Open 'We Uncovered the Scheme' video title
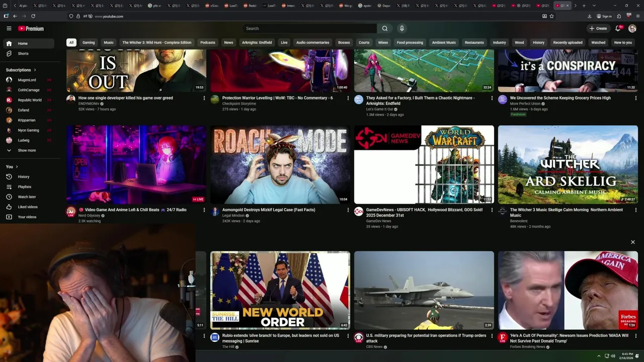Image resolution: width=644 pixels, height=362 pixels. (x=560, y=98)
